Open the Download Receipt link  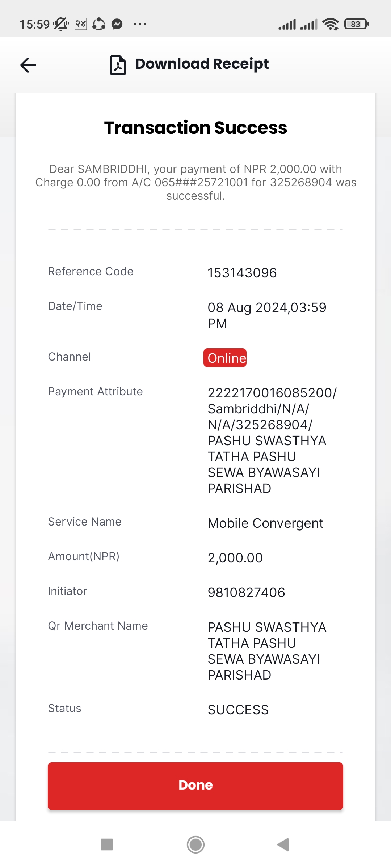(202, 64)
